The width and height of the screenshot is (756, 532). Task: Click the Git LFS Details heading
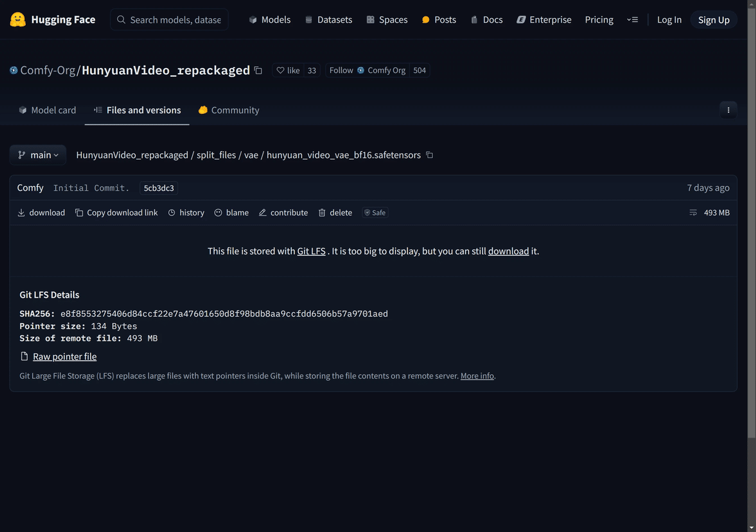(x=49, y=295)
